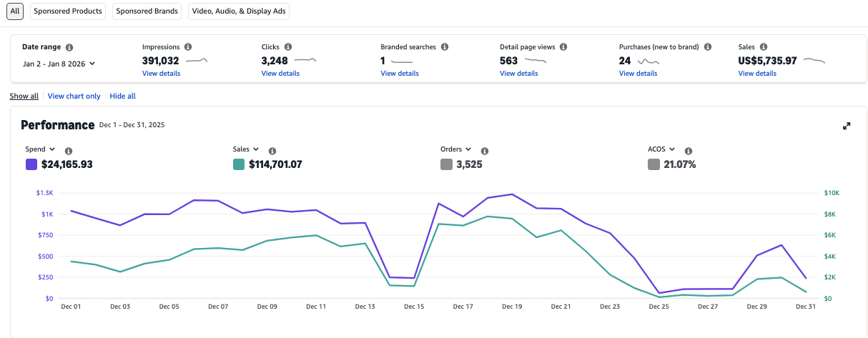The width and height of the screenshot is (868, 338).
Task: Switch to the Sponsored Products tab
Action: (68, 11)
